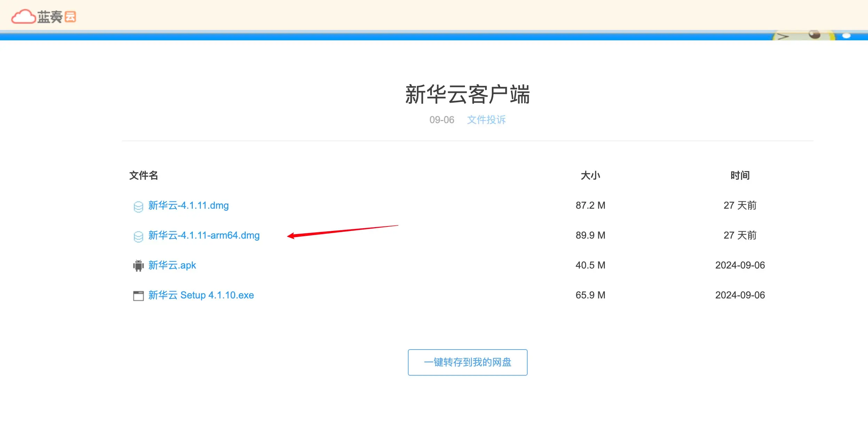
Task: Click the 87.2 M size value
Action: point(590,205)
